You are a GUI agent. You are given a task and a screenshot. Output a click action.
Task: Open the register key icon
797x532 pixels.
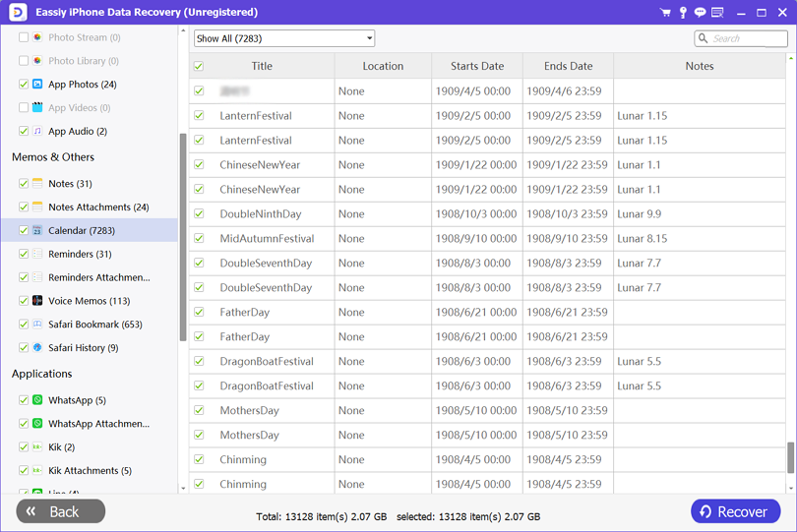click(x=683, y=12)
